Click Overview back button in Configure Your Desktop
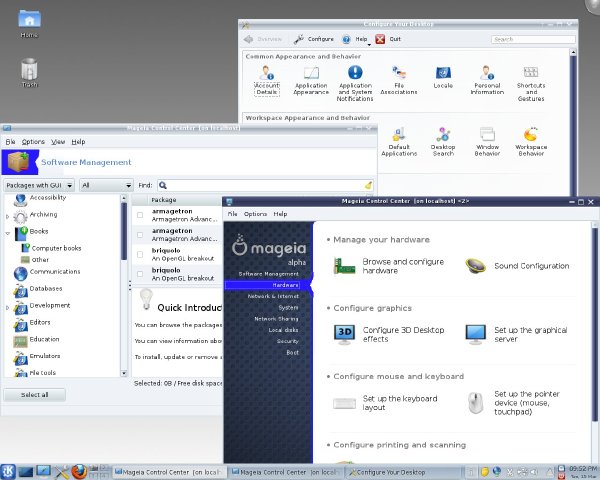This screenshot has height=480, width=600. pyautogui.click(x=263, y=39)
